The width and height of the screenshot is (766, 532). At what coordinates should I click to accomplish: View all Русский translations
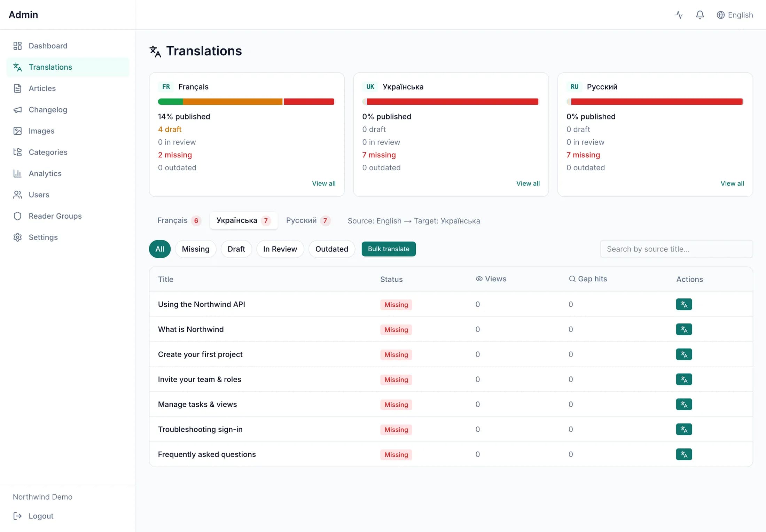[x=732, y=183]
